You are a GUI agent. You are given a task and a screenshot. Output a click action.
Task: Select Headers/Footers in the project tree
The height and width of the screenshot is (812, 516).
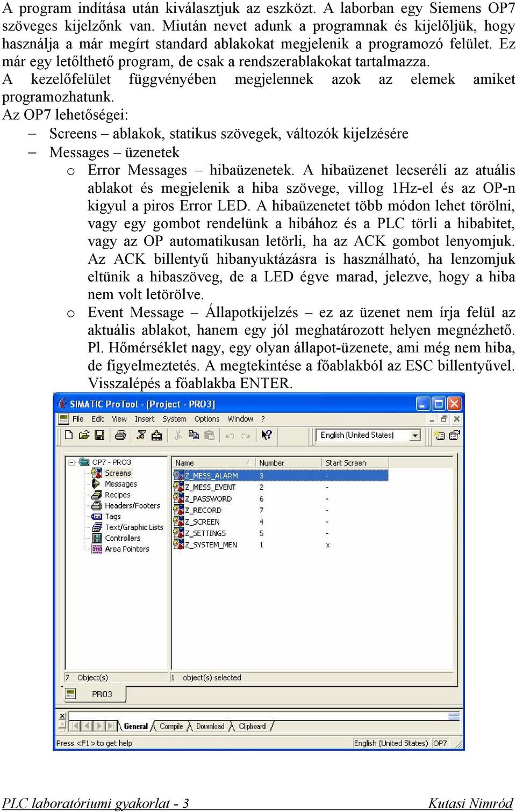[x=132, y=505]
